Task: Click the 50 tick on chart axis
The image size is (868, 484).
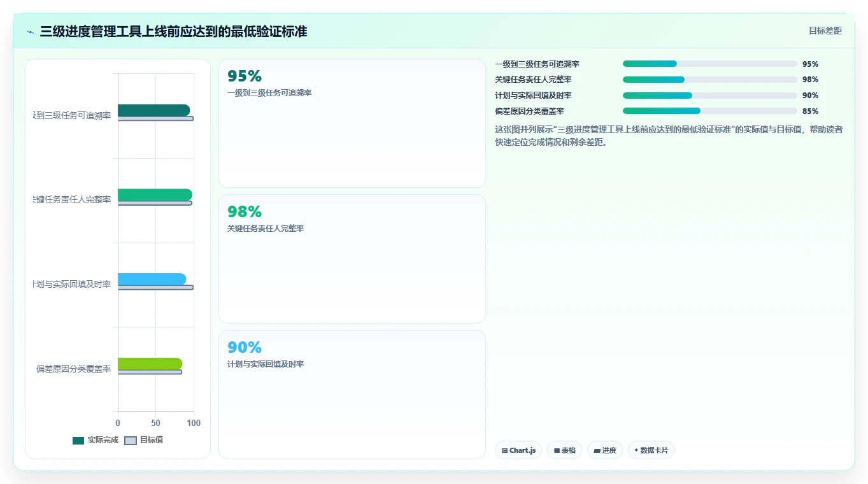Action: pyautogui.click(x=155, y=423)
